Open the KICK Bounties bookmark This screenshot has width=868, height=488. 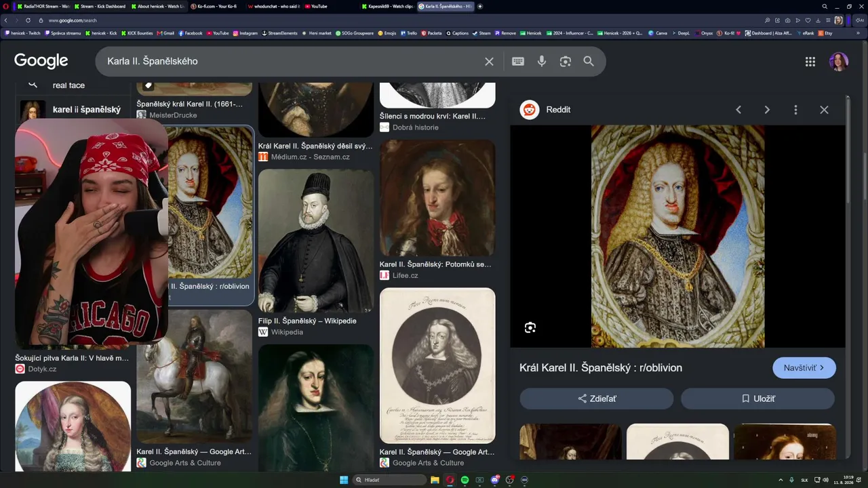tap(137, 33)
